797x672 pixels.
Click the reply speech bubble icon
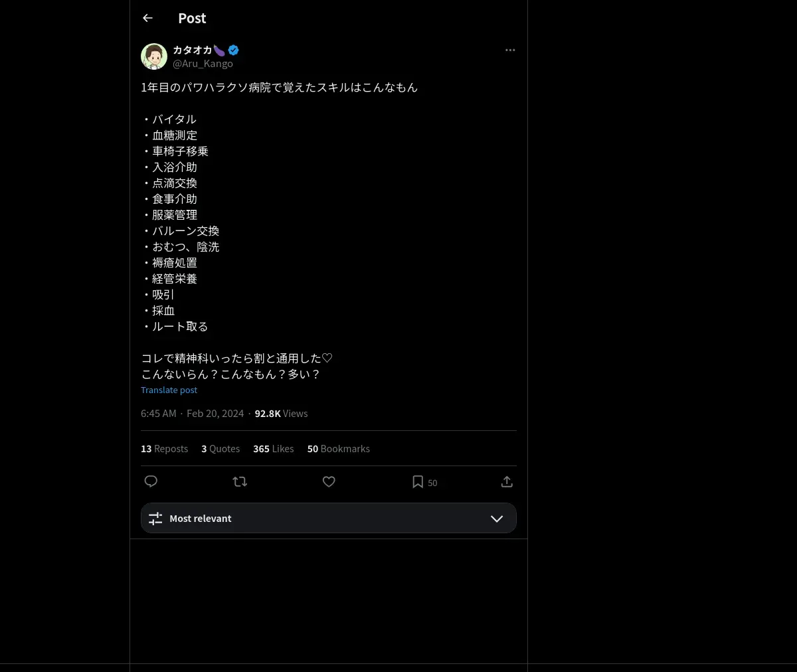tap(151, 481)
